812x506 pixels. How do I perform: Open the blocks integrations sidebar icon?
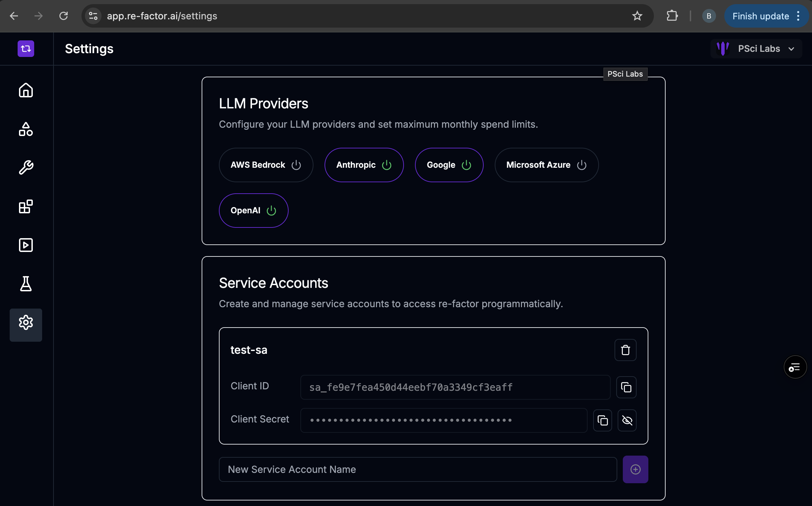pyautogui.click(x=26, y=207)
